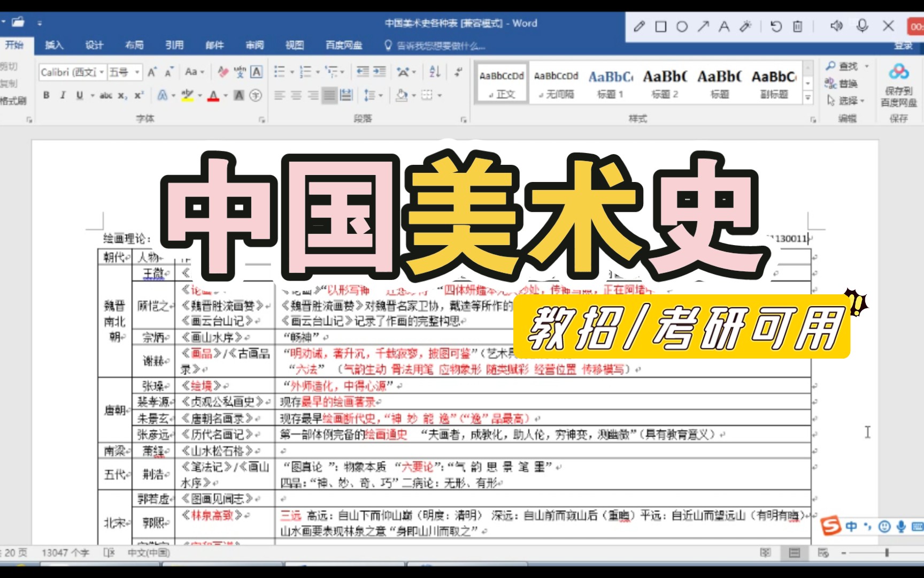
Task: Apply red font color
Action: pyautogui.click(x=213, y=95)
